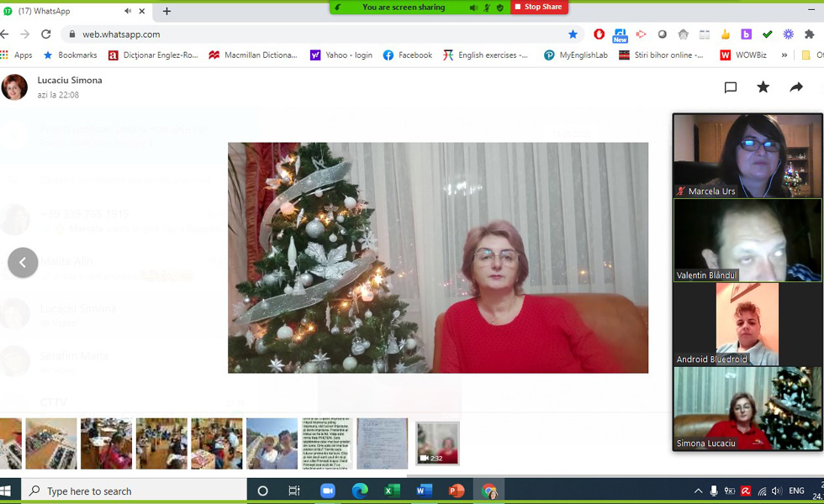Screen dimensions: 824x504
Task: Close the WhatsApp browser tab
Action: pyautogui.click(x=142, y=11)
